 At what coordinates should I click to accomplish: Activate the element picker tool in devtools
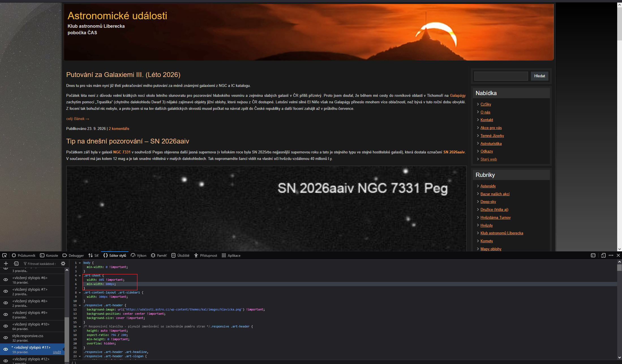click(x=5, y=255)
